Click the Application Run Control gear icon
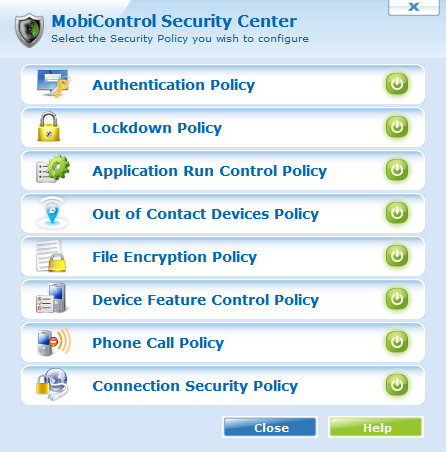Image resolution: width=446 pixels, height=452 pixels. click(53, 169)
